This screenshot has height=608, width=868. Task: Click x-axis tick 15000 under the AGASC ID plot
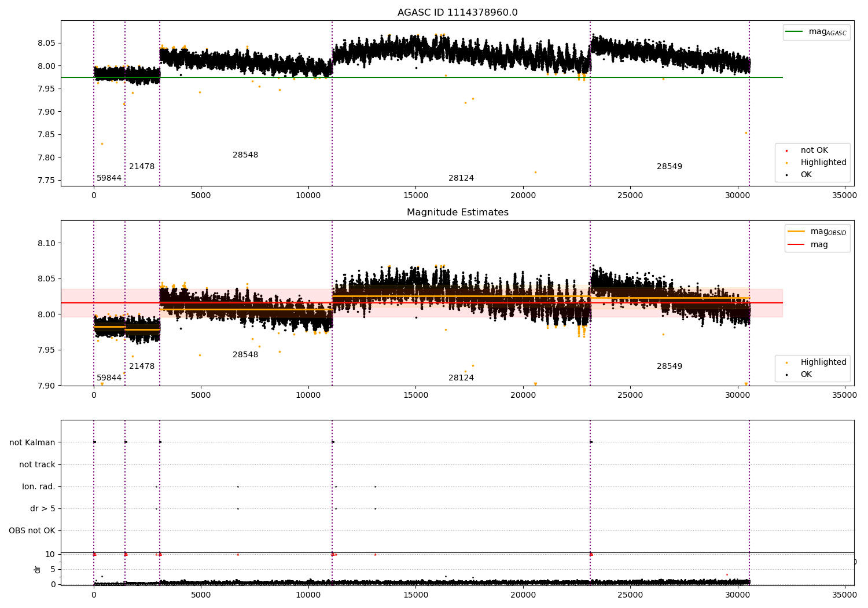pyautogui.click(x=415, y=196)
